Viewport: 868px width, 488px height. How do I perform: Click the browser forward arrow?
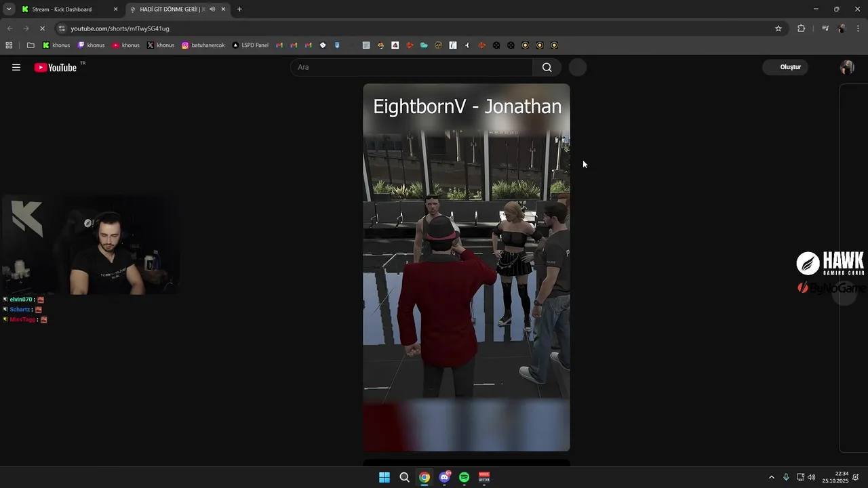[26, 28]
